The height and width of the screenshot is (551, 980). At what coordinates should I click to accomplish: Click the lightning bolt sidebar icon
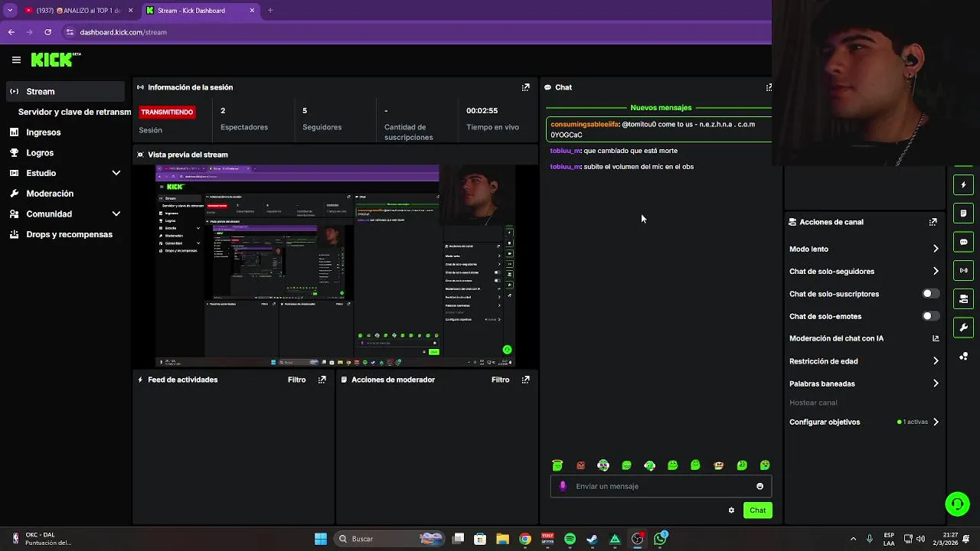coord(963,184)
